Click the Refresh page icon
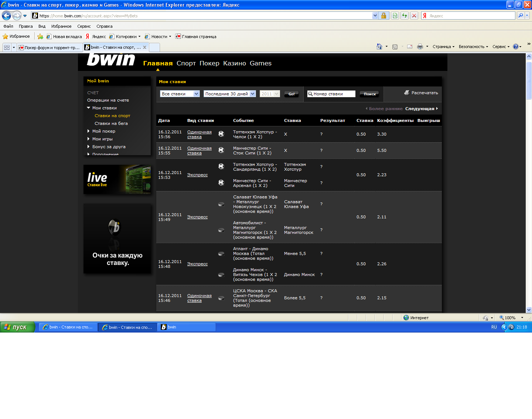532x419 pixels. coord(405,16)
